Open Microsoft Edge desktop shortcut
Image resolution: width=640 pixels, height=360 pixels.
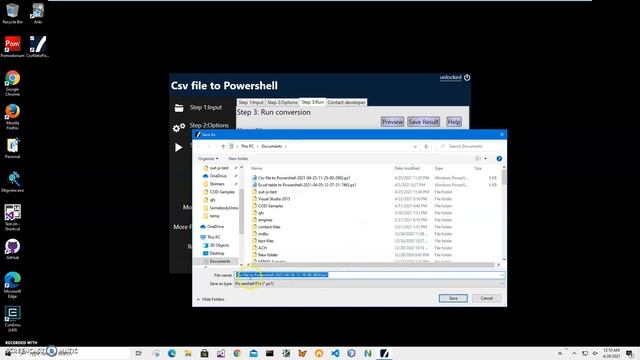point(12,285)
